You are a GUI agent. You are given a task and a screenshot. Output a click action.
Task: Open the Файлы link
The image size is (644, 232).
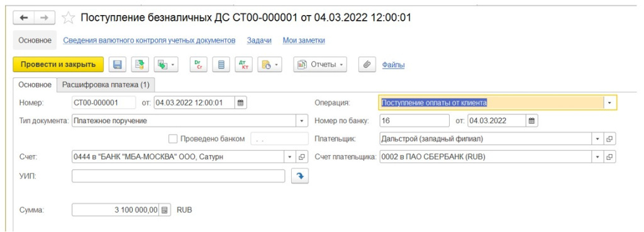394,65
